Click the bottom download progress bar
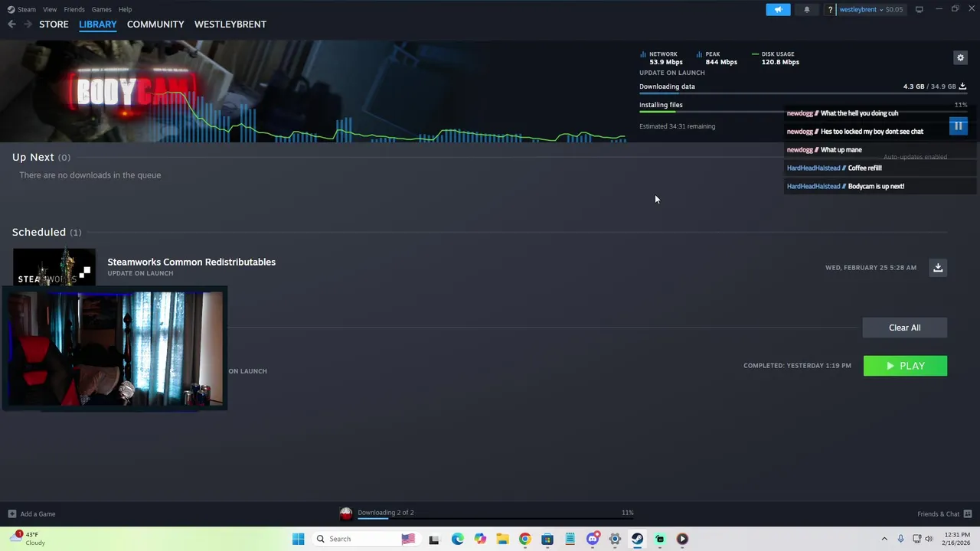This screenshot has height=551, width=980. [495, 518]
